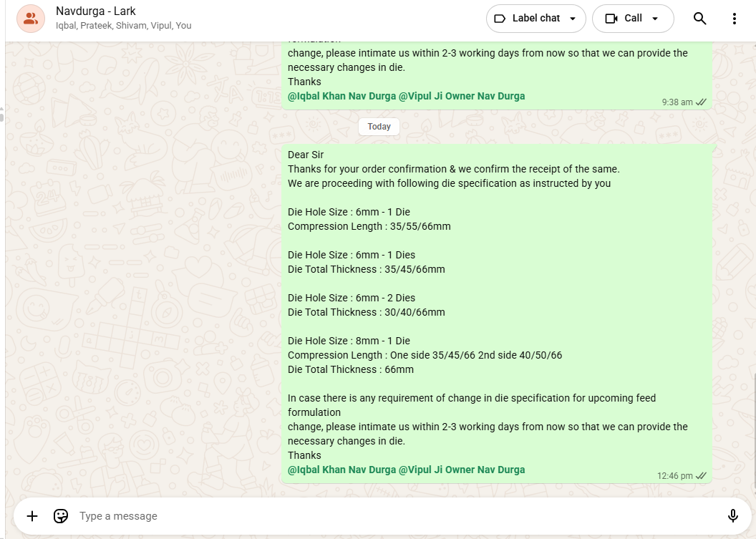756x539 pixels.
Task: Open the Navdurga - Lark group avatar
Action: pos(30,19)
